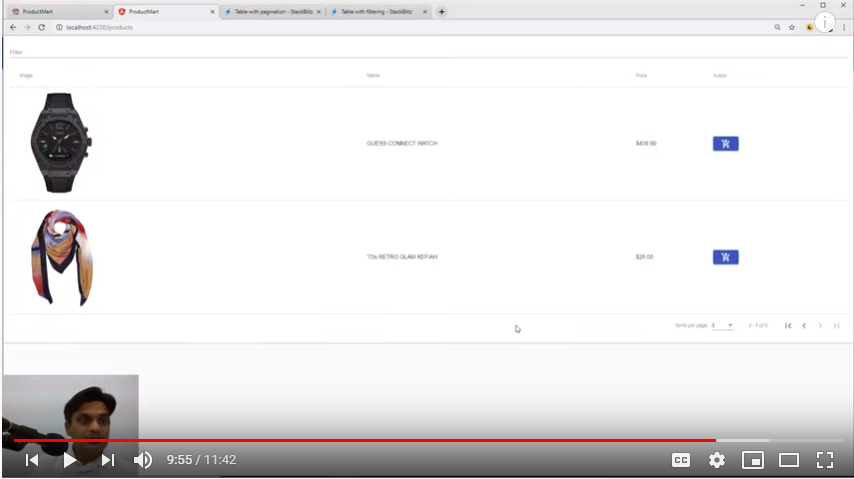Play the video
The width and height of the screenshot is (854, 479).
69,460
